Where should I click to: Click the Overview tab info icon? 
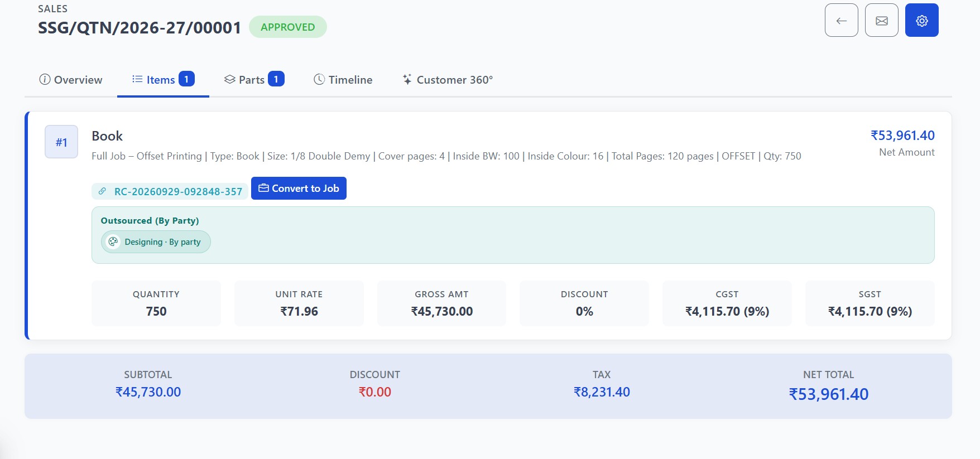(x=45, y=80)
